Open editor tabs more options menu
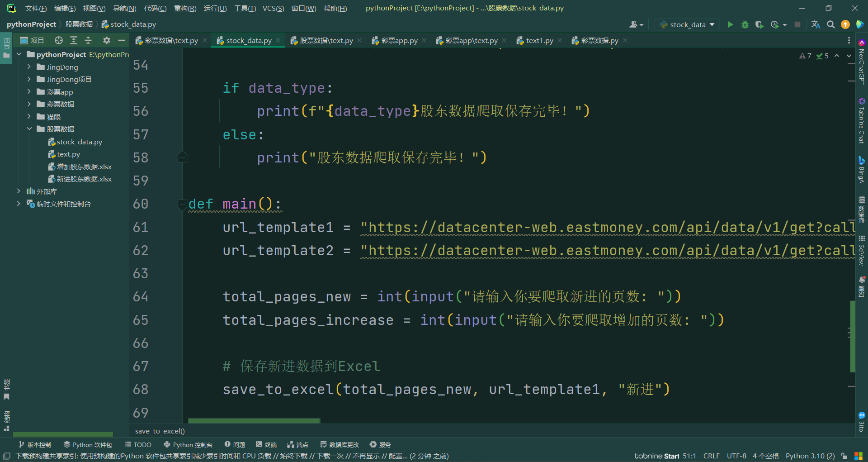 pos(849,40)
